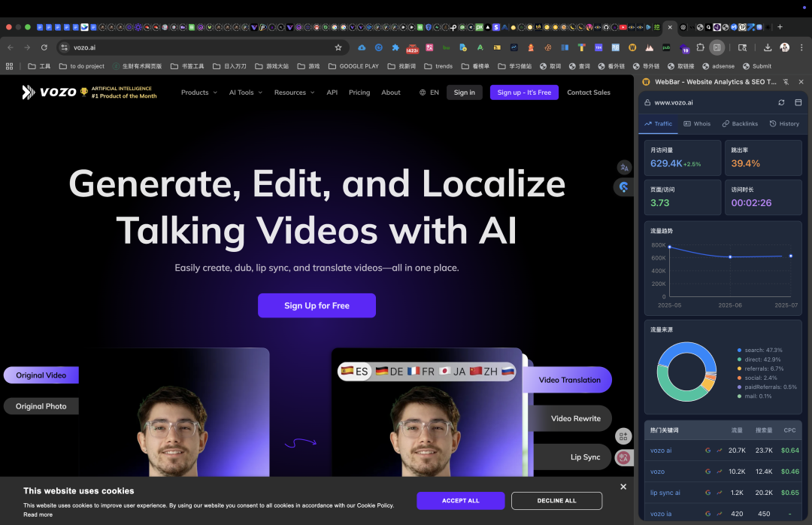Image resolution: width=812 pixels, height=525 pixels.
Task: Click the Contact Sales link
Action: click(x=588, y=93)
